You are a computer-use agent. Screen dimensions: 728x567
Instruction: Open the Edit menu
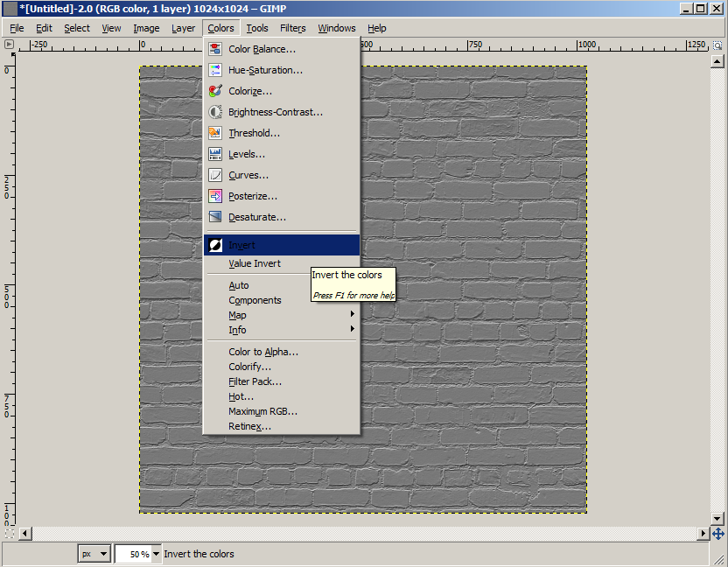[x=44, y=28]
